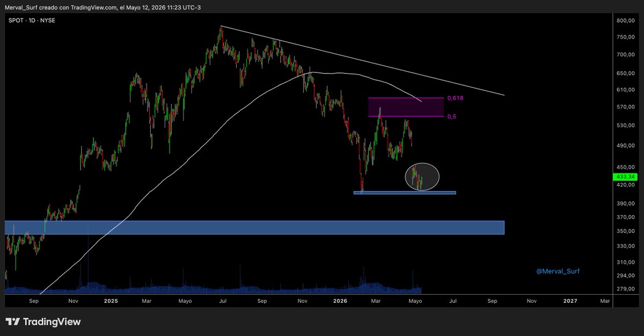Select the wide blue support zone near 350–370
The height and width of the screenshot is (336, 644).
255,228
